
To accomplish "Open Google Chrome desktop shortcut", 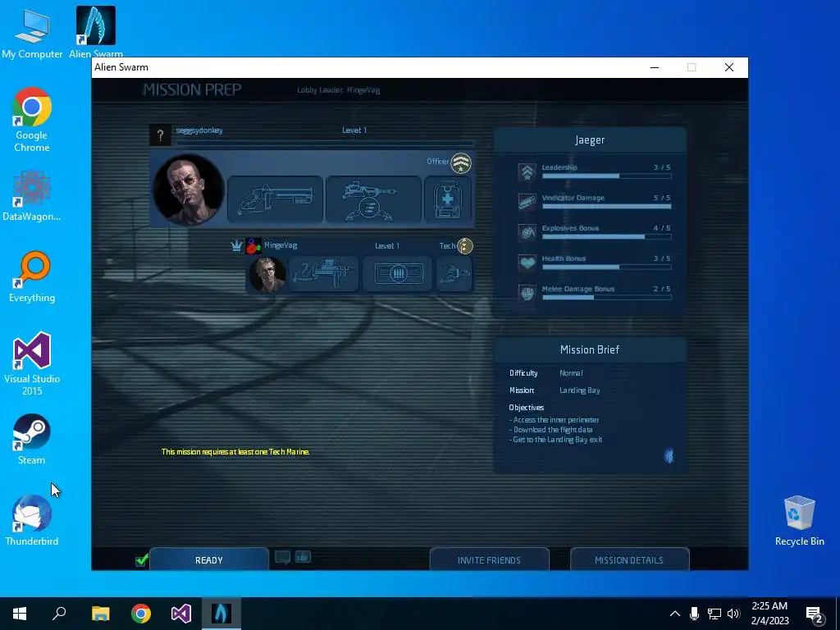I will pyautogui.click(x=32, y=120).
